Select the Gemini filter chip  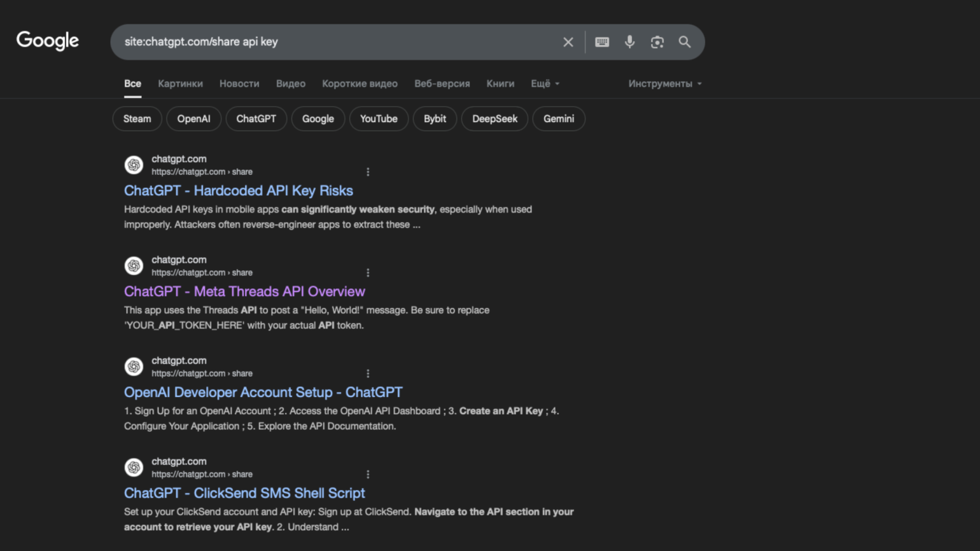point(559,119)
